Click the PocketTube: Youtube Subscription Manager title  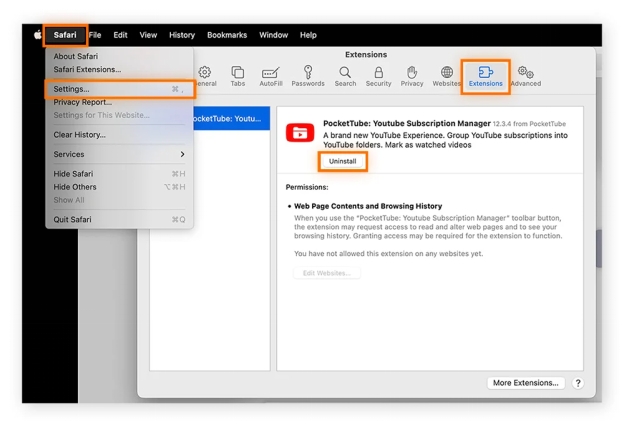(x=407, y=123)
